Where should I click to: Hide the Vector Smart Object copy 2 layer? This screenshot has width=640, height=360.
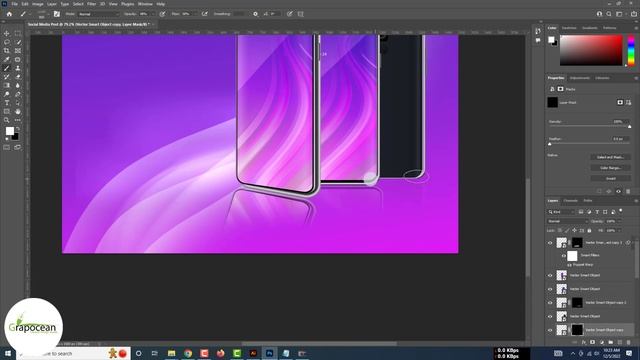tap(550, 303)
